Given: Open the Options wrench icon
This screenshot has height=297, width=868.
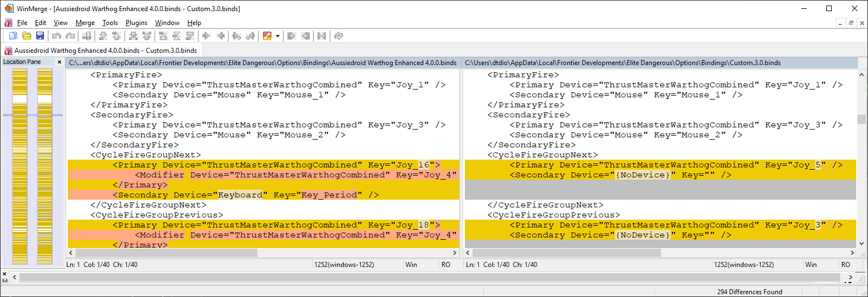Looking at the screenshot, I should click(x=267, y=36).
